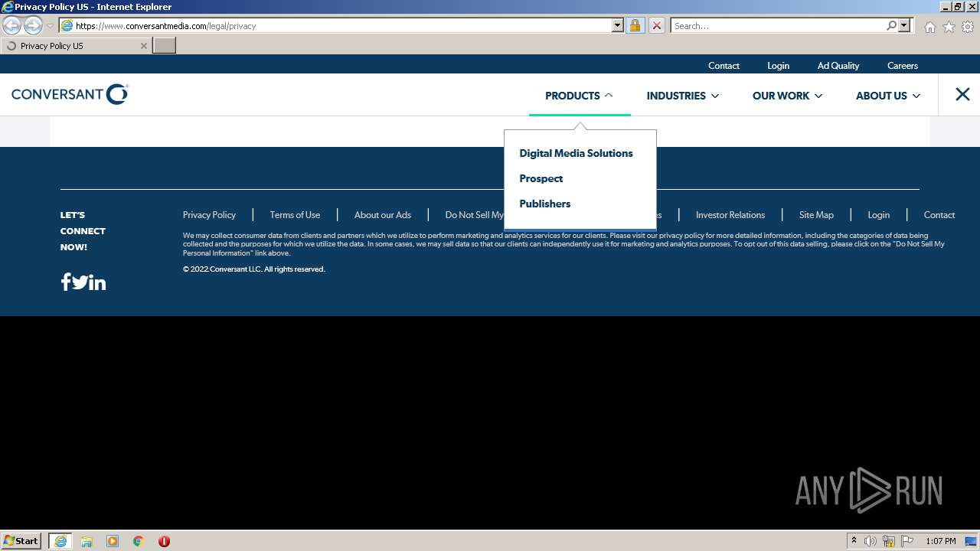Open the footer Privacy Policy link

pyautogui.click(x=209, y=215)
